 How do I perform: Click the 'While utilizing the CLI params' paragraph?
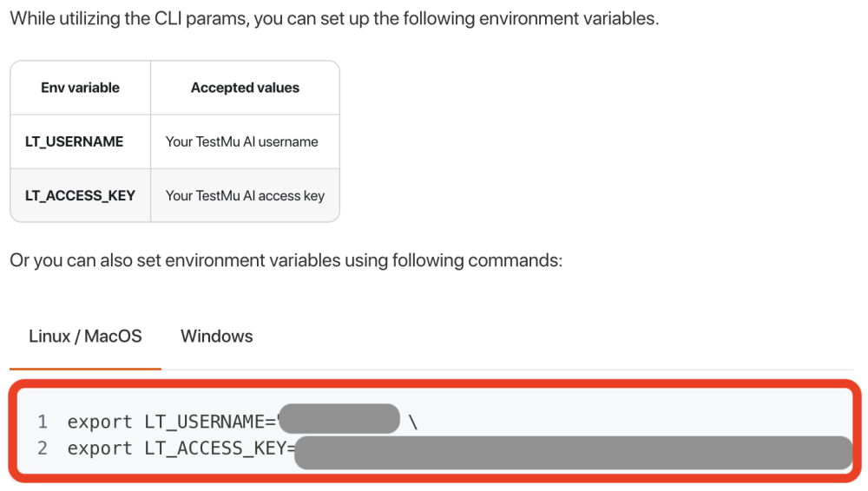point(334,18)
